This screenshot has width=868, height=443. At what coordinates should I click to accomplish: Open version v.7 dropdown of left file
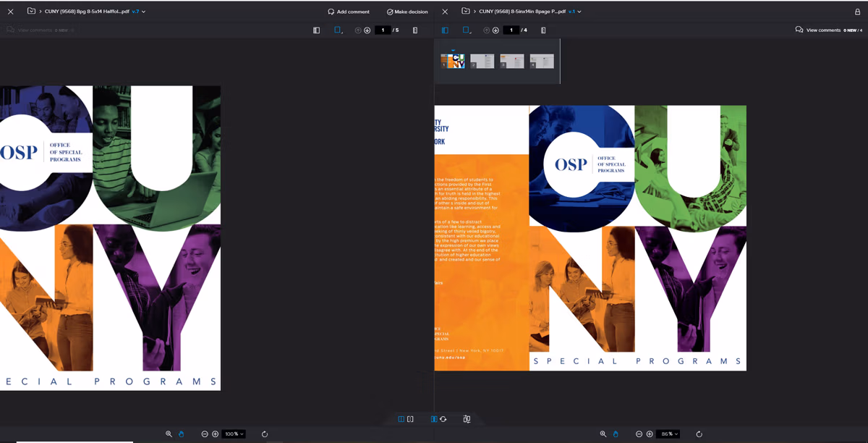pos(139,12)
